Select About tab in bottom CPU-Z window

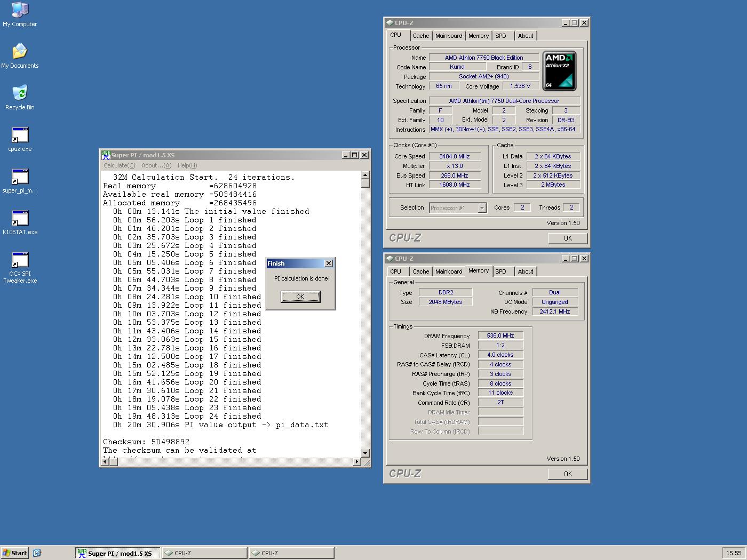(x=526, y=271)
